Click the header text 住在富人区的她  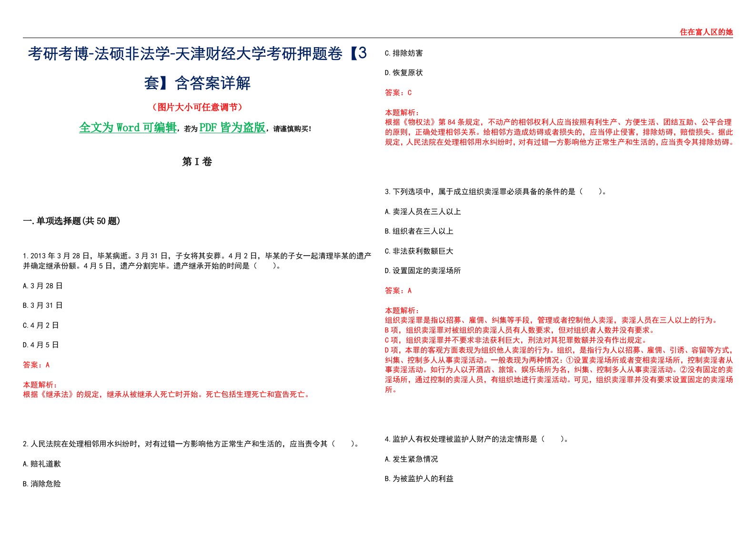pyautogui.click(x=706, y=32)
